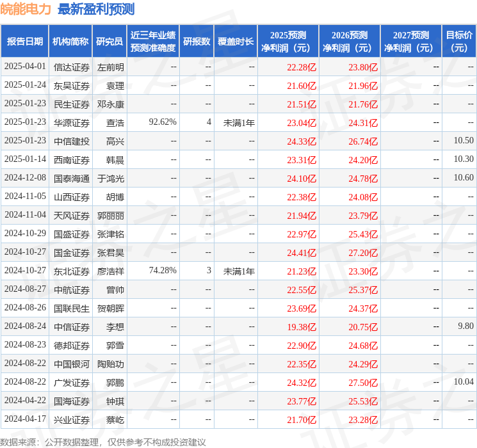Click the 最新盈利预测 heading

96,9
